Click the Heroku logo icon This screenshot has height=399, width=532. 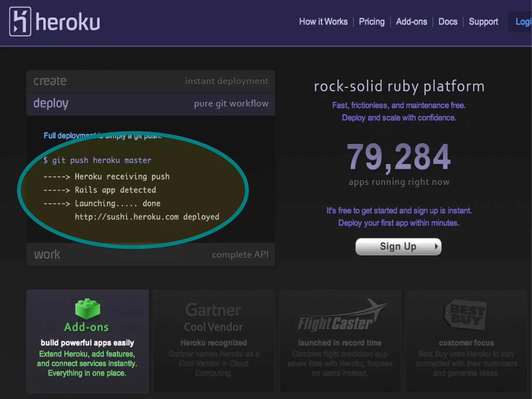pyautogui.click(x=20, y=21)
